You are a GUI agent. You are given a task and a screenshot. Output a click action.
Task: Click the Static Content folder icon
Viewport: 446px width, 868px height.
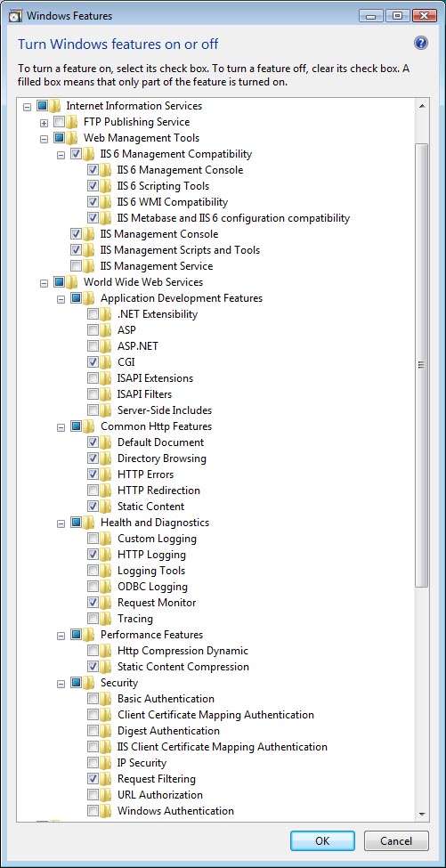click(x=106, y=507)
